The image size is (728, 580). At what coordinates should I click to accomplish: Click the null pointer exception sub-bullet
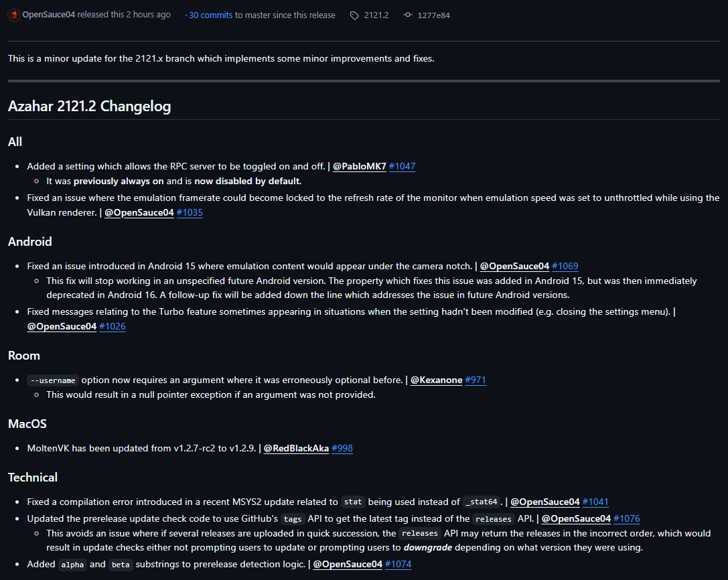(x=211, y=394)
